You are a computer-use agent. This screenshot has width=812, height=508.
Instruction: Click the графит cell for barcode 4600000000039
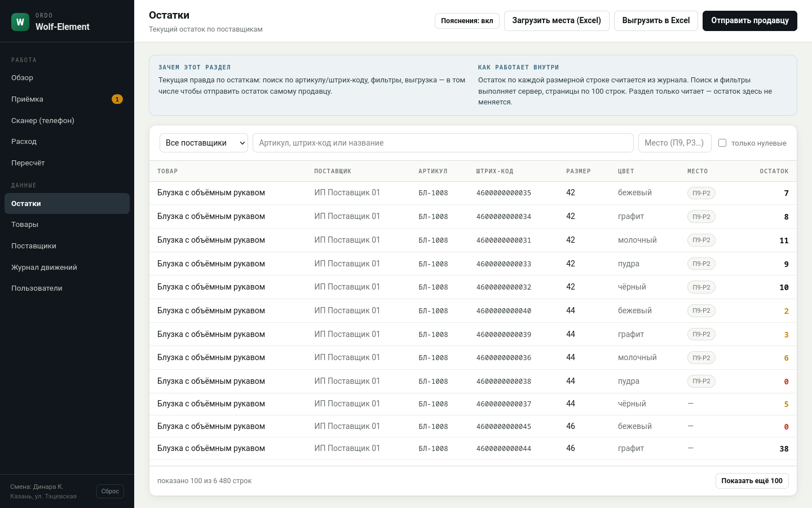point(631,334)
